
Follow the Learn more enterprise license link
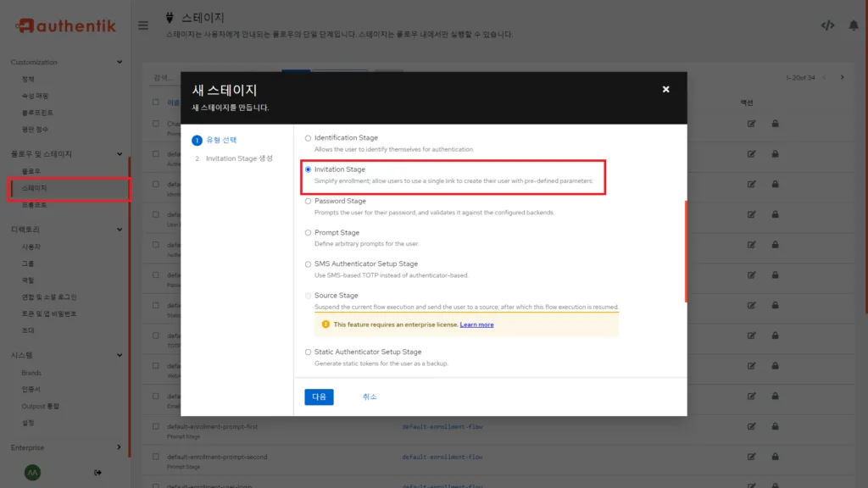click(x=476, y=324)
